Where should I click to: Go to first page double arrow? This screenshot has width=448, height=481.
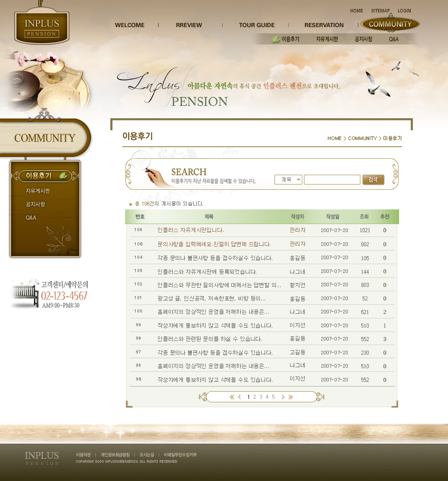[x=232, y=397]
